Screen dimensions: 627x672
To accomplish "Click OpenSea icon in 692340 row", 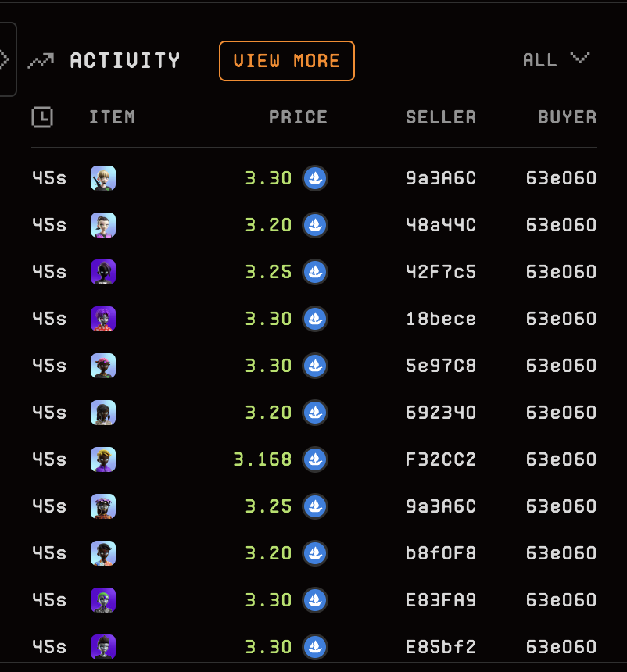I will [315, 413].
